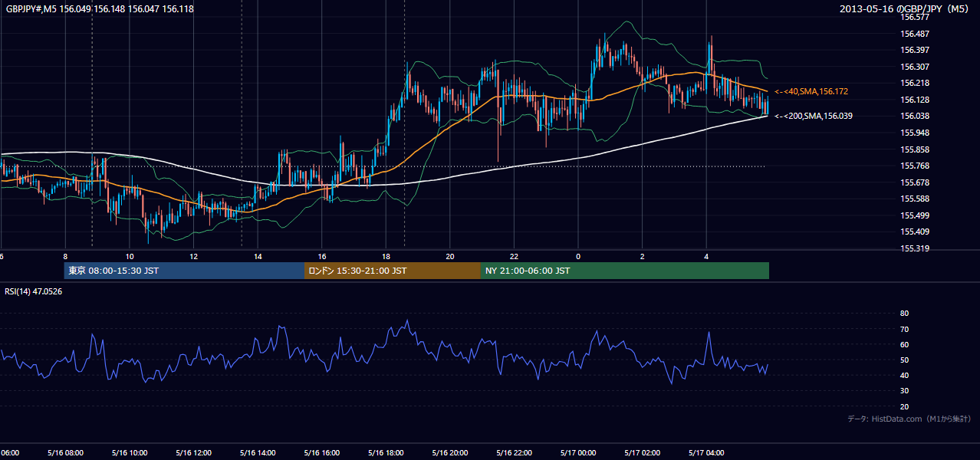
Task: Click the 200 SMA 156.039 label
Action: 814,117
